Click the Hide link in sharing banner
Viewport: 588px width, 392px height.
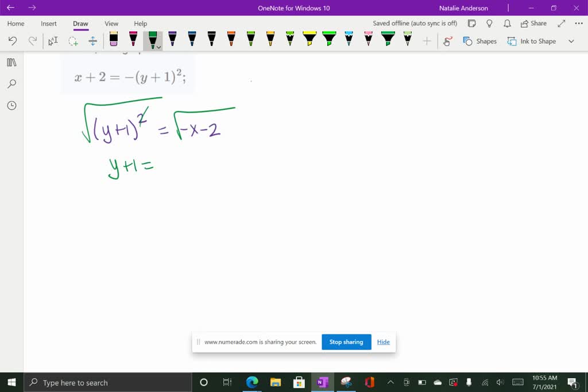tap(383, 341)
